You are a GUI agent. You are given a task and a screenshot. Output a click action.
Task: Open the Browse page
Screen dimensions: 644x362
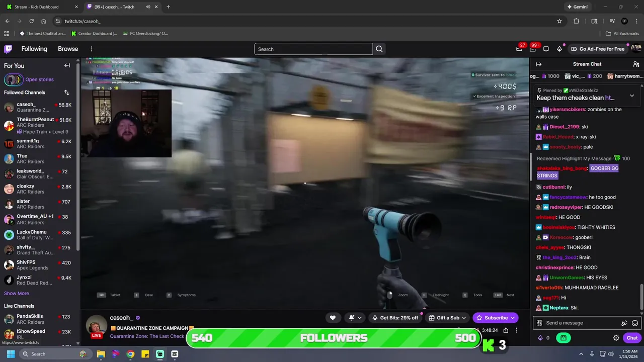coord(68,49)
